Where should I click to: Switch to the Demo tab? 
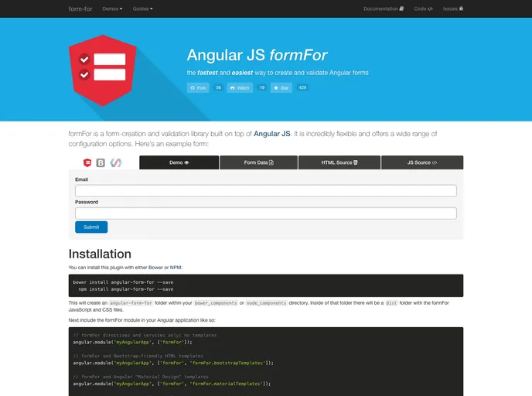tap(179, 162)
